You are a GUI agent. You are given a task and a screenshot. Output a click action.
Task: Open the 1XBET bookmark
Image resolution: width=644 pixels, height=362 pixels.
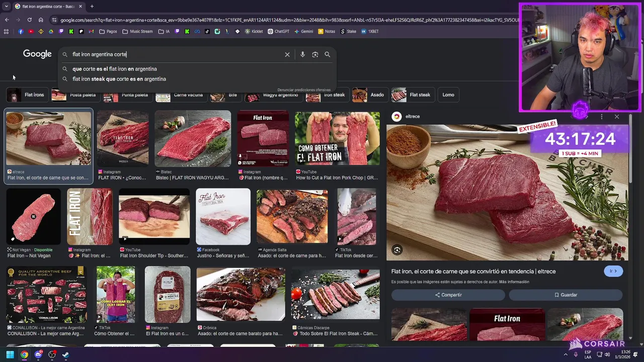click(x=370, y=31)
